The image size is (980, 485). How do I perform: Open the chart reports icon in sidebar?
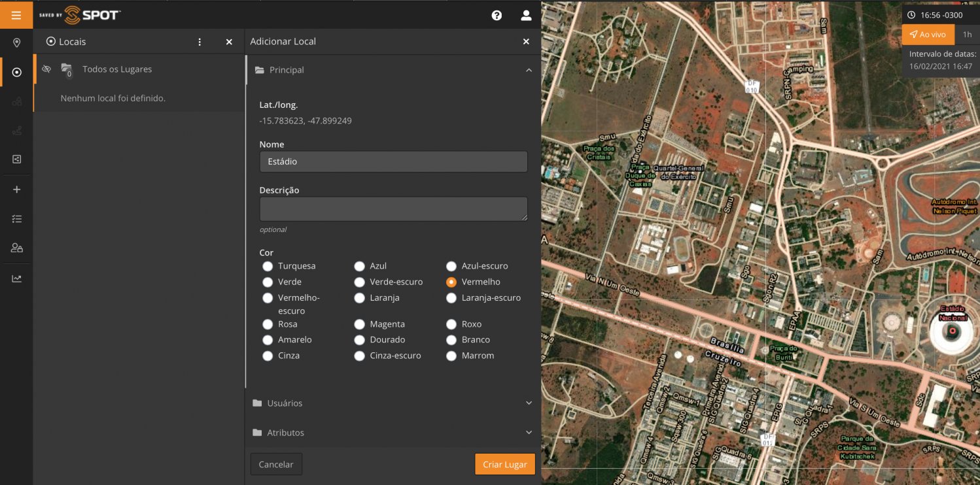point(17,278)
